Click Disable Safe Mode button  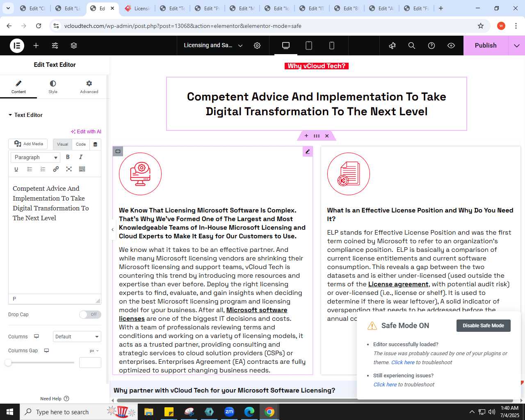(x=483, y=326)
